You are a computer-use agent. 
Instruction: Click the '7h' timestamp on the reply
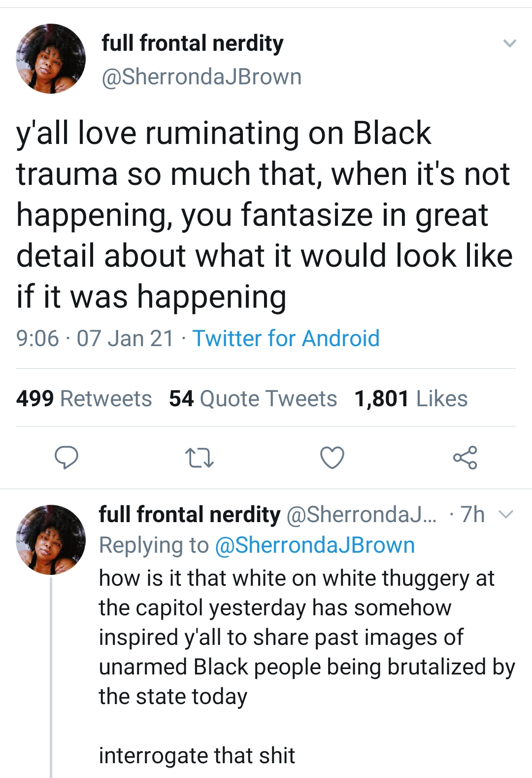[x=472, y=515]
